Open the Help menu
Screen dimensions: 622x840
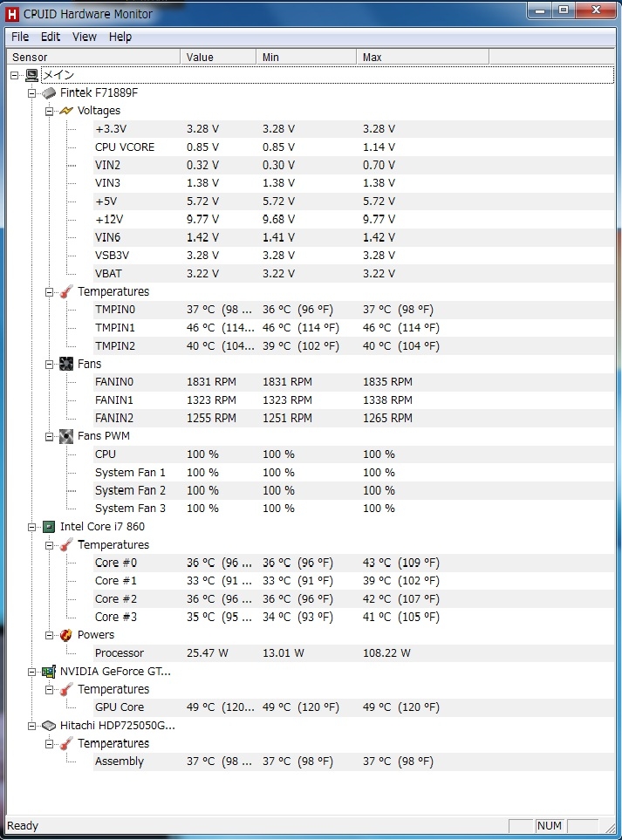click(120, 37)
